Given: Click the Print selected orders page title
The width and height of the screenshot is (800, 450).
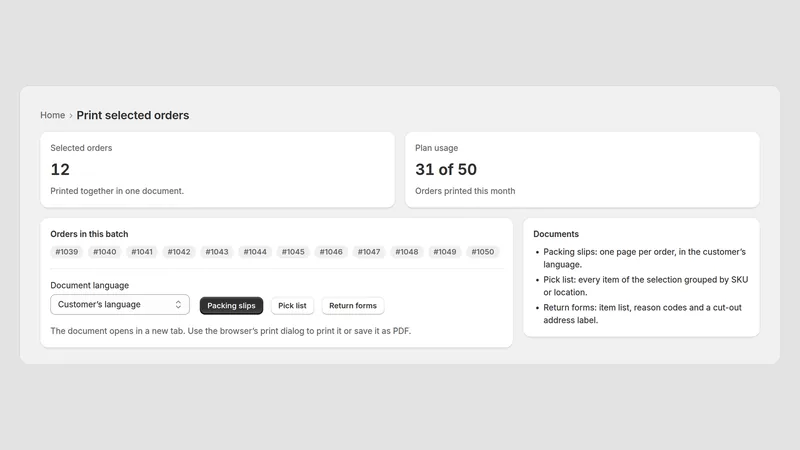Looking at the screenshot, I should click(133, 115).
